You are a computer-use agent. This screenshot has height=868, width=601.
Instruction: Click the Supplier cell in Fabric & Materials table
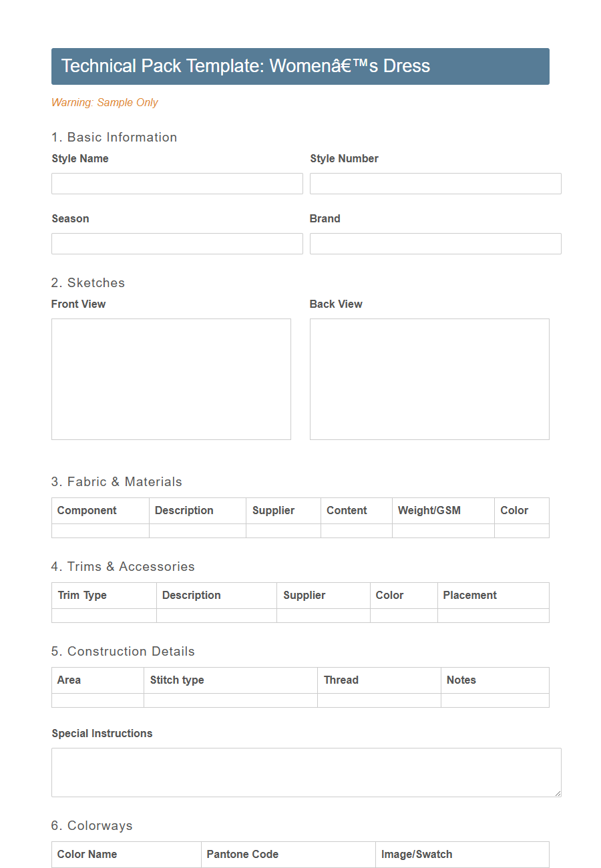coord(283,529)
